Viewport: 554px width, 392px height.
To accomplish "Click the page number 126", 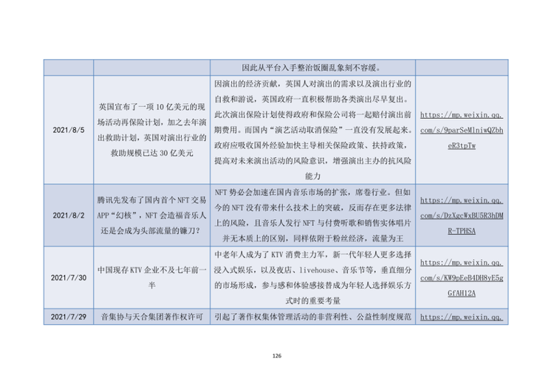I will click(x=277, y=356).
